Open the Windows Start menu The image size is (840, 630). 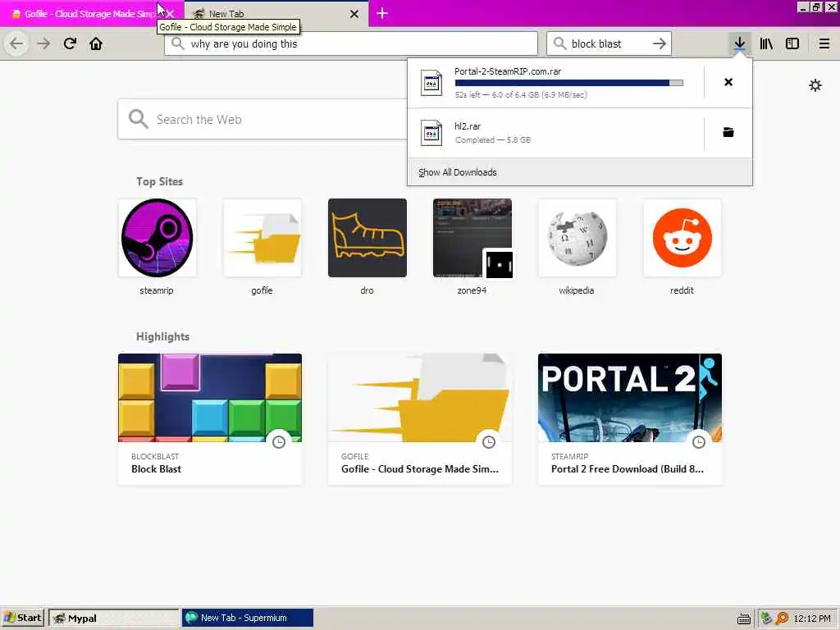click(x=23, y=618)
